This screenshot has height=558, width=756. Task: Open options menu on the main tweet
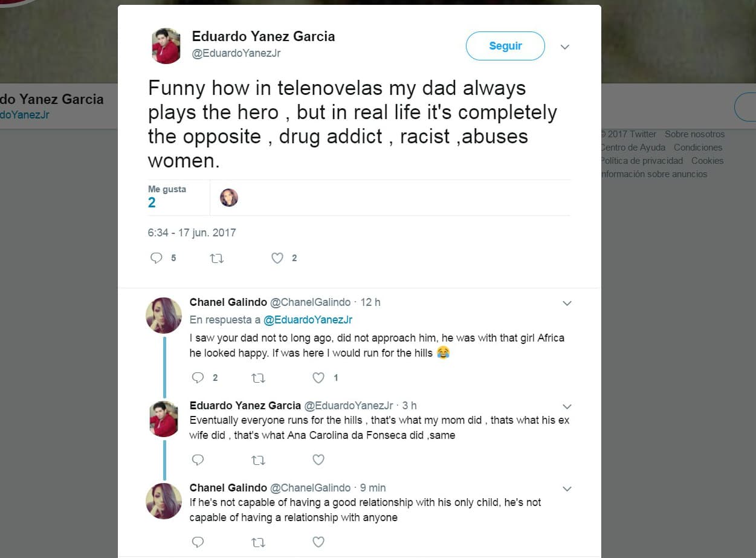[x=564, y=47]
